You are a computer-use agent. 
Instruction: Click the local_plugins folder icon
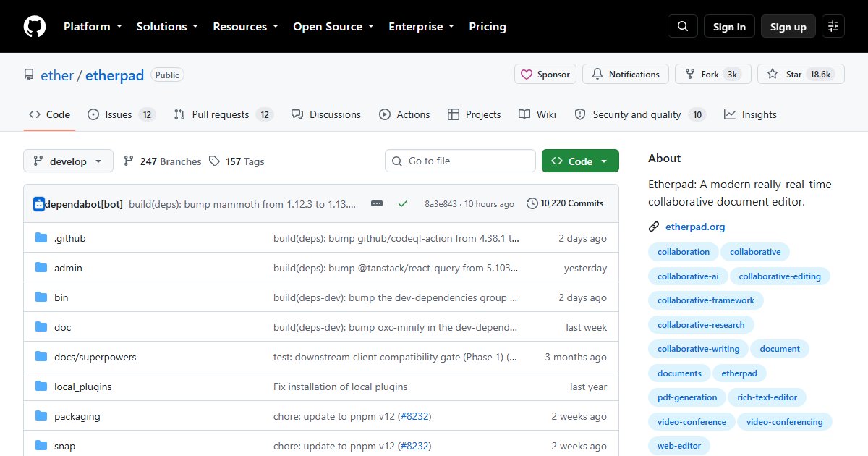(41, 387)
